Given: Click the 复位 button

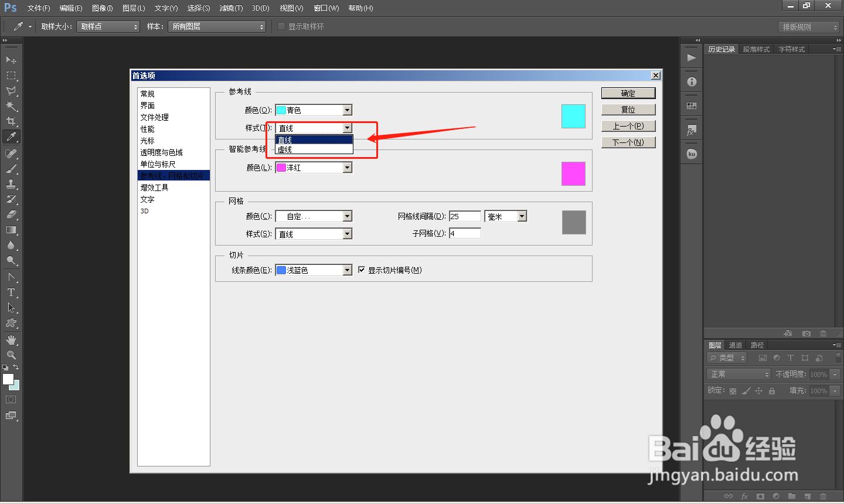Looking at the screenshot, I should (628, 110).
